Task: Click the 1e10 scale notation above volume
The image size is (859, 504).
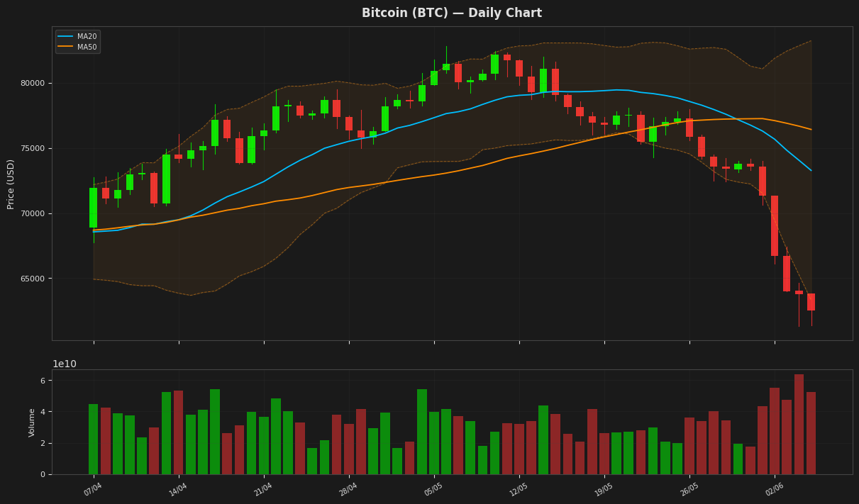Action: (65, 364)
